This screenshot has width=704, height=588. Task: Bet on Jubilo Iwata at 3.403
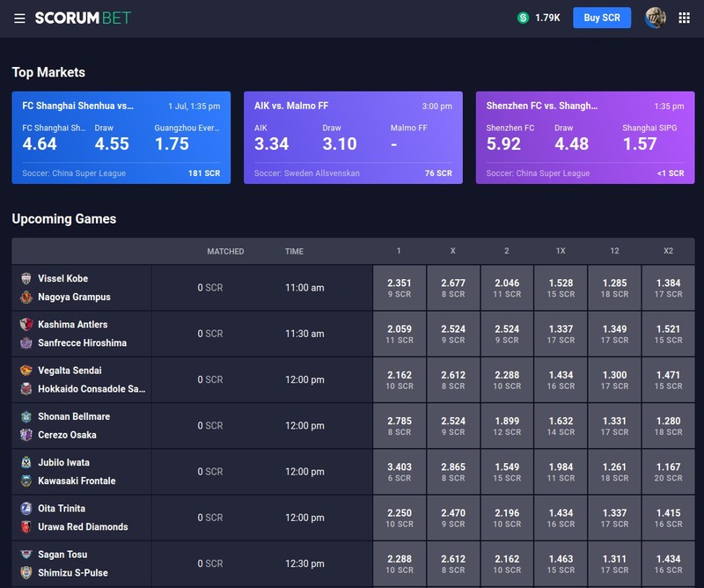pos(400,472)
